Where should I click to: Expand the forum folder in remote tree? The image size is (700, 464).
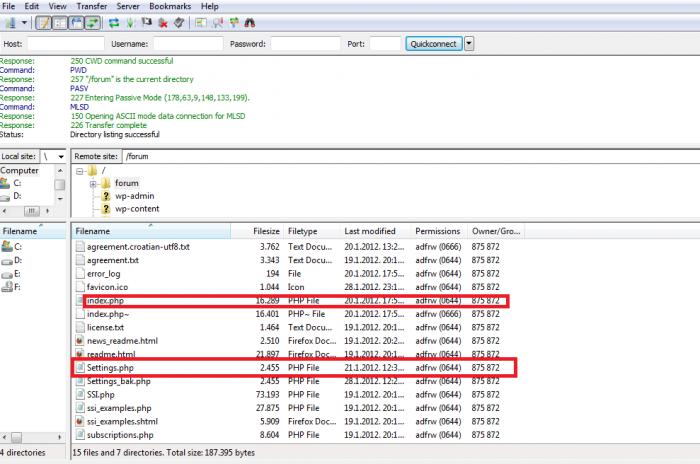pos(93,184)
